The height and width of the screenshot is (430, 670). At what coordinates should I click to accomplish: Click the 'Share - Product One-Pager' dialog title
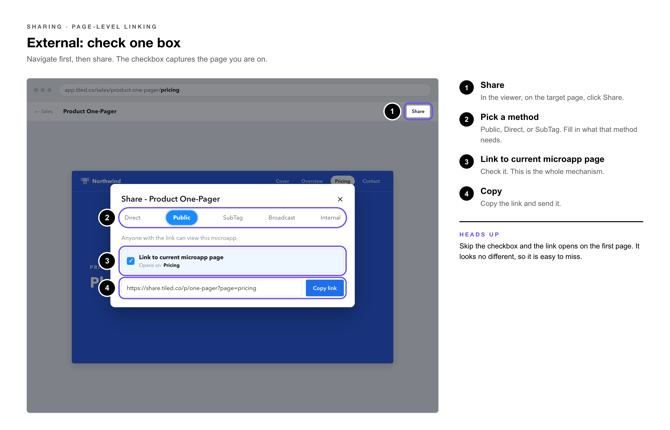[170, 199]
